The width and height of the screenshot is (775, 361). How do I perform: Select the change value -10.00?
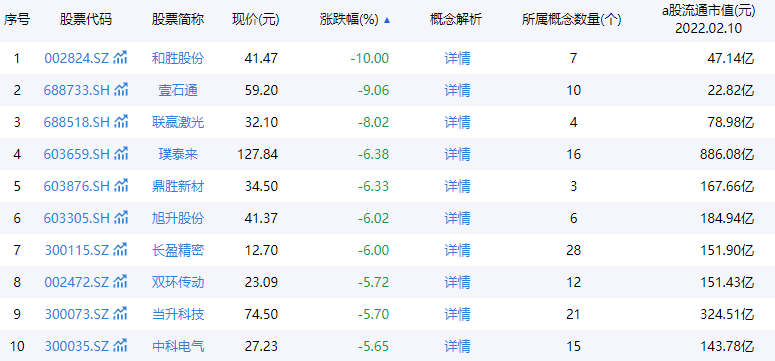point(370,59)
